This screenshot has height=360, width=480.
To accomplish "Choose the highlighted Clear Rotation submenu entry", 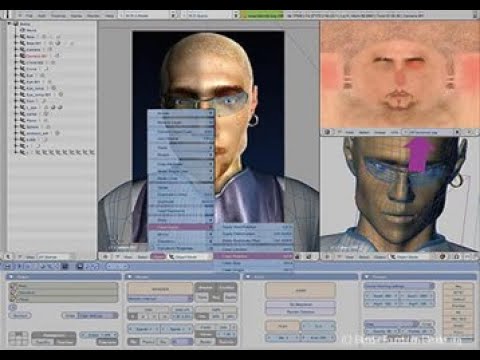I will pyautogui.click(x=253, y=256).
